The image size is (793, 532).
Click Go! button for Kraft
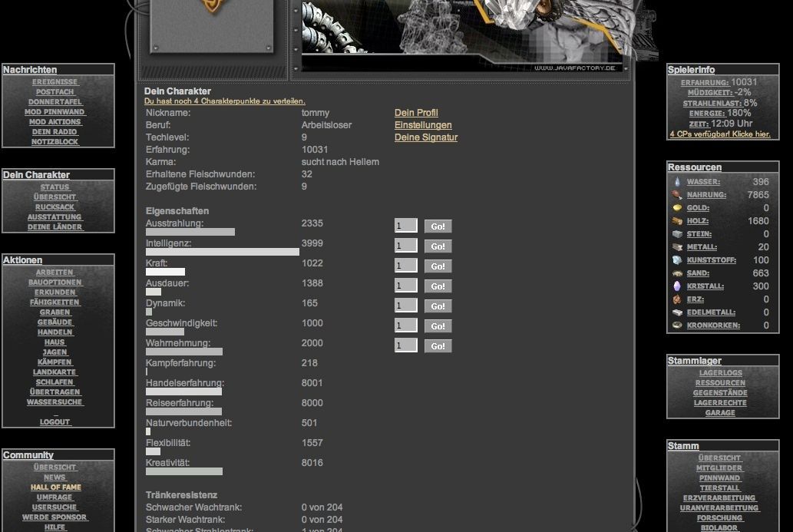438,266
